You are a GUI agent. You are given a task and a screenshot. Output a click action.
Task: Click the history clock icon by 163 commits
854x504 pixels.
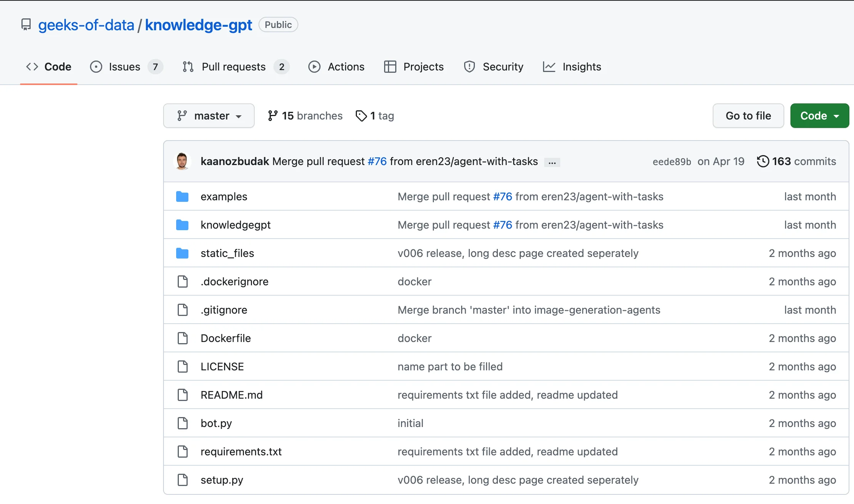pos(762,161)
